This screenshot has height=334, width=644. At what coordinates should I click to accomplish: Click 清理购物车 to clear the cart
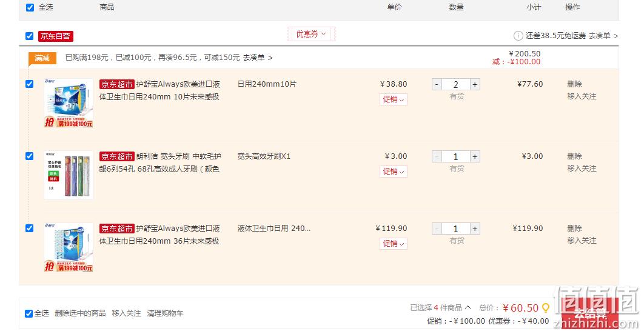[165, 313]
